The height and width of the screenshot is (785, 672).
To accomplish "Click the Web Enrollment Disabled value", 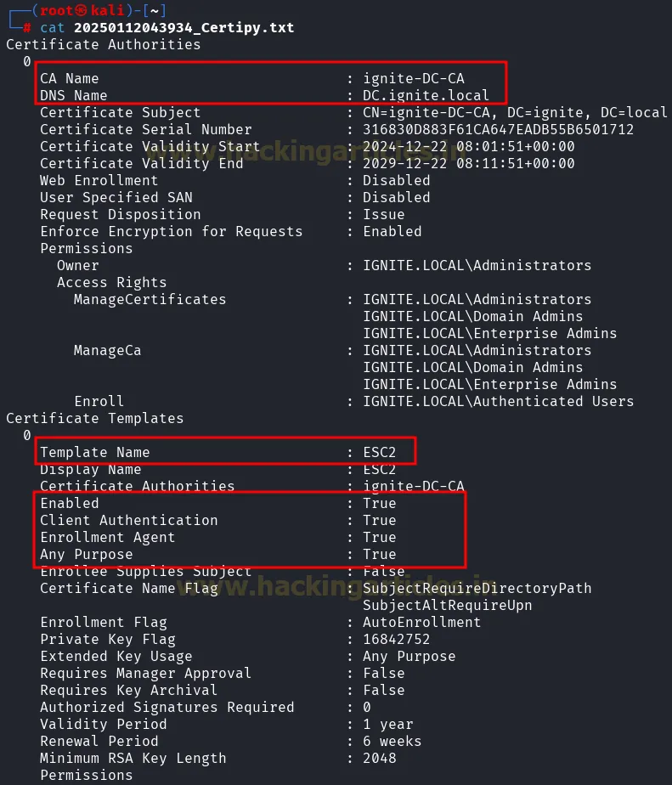I will coord(396,180).
